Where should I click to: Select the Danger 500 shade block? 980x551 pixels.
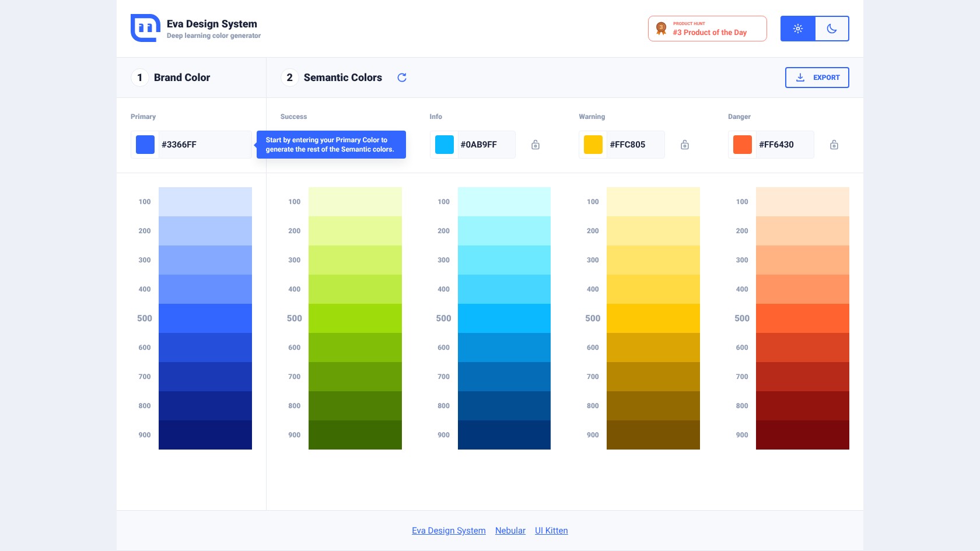[x=803, y=318]
